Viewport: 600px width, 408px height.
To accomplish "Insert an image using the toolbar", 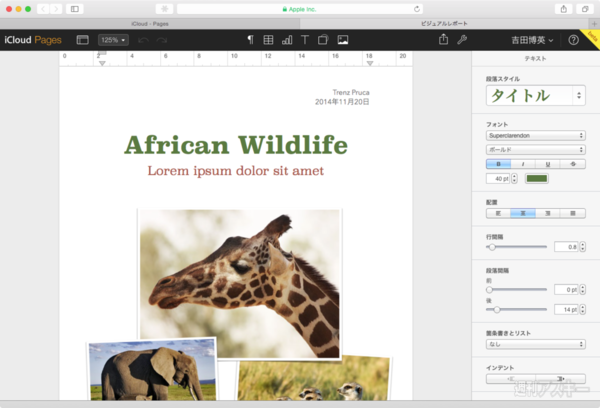I will (x=343, y=40).
